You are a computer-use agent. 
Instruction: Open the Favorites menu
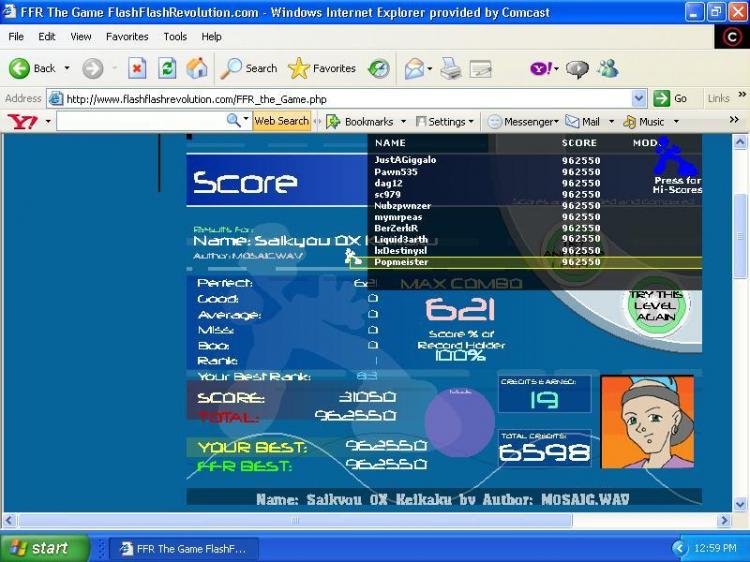pos(127,36)
